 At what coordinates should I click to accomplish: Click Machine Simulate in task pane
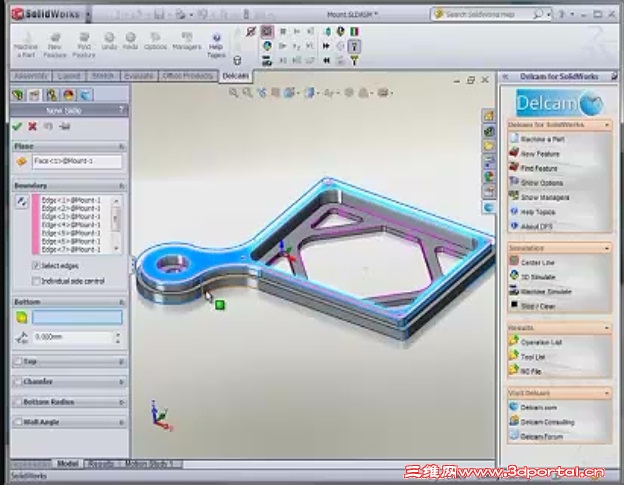point(546,291)
